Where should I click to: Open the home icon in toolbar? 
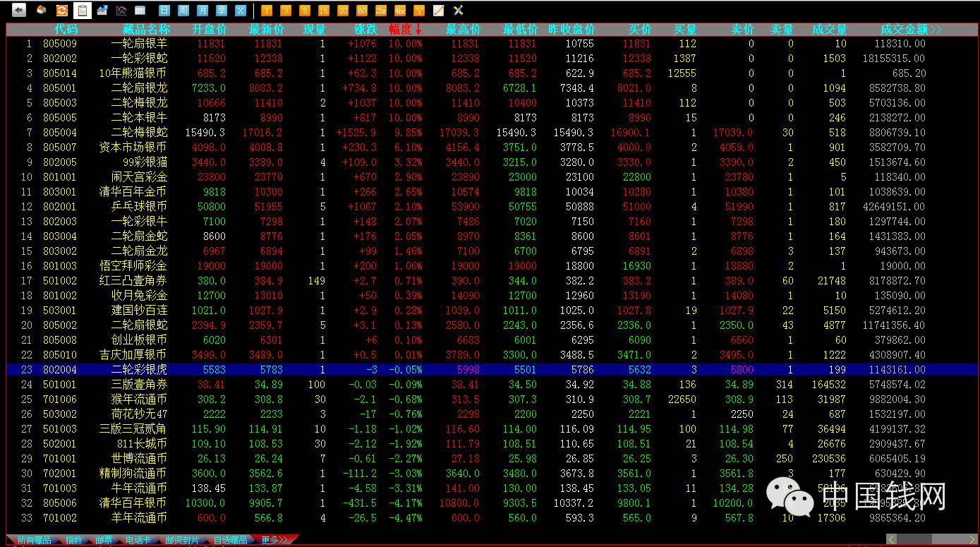(x=42, y=11)
